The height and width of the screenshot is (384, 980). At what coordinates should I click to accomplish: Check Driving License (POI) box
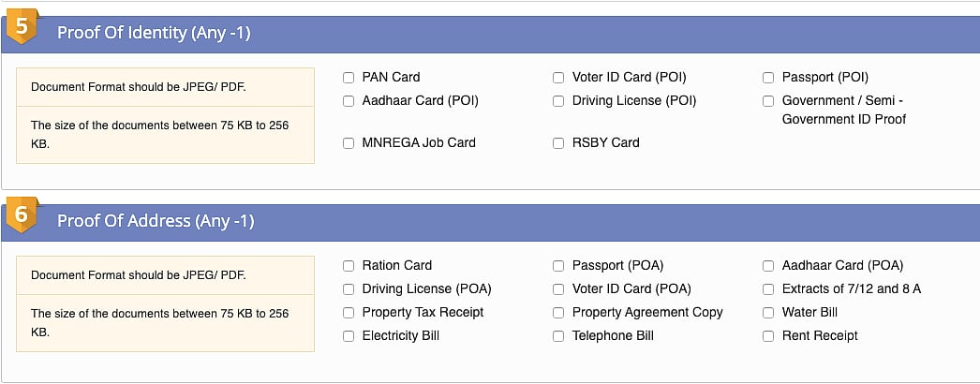[558, 101]
